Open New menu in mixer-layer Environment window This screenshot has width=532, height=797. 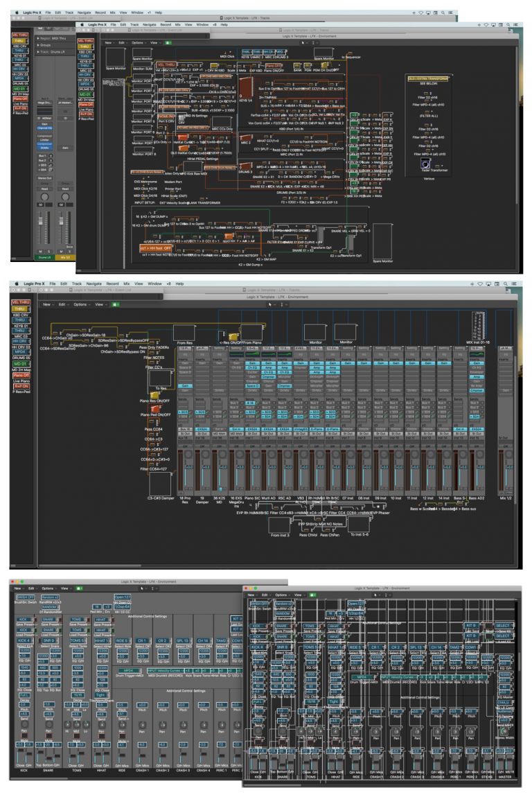click(x=47, y=304)
